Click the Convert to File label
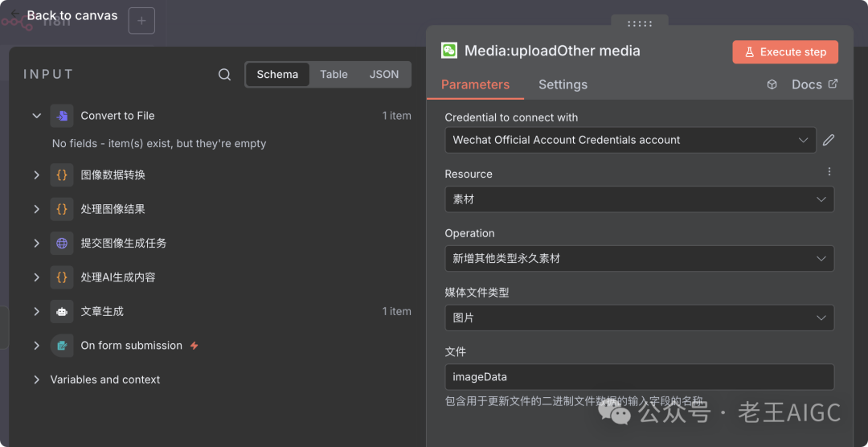This screenshot has height=447, width=868. 117,116
